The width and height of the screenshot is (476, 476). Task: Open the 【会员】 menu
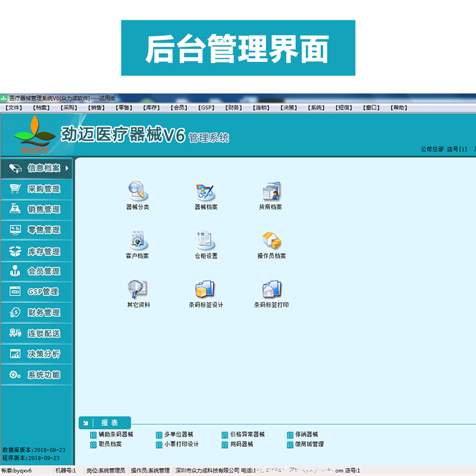pos(179,108)
